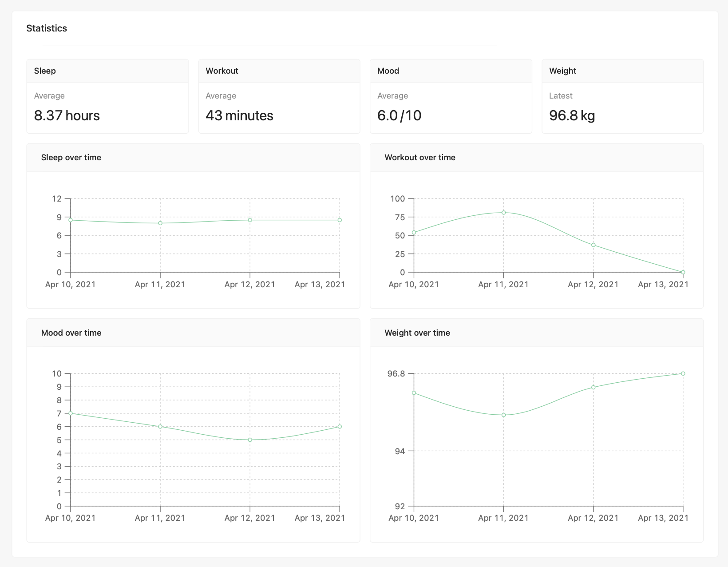Viewport: 728px width, 567px height.
Task: Click "Apr 12, 2021" under the Workout chart
Action: point(593,285)
